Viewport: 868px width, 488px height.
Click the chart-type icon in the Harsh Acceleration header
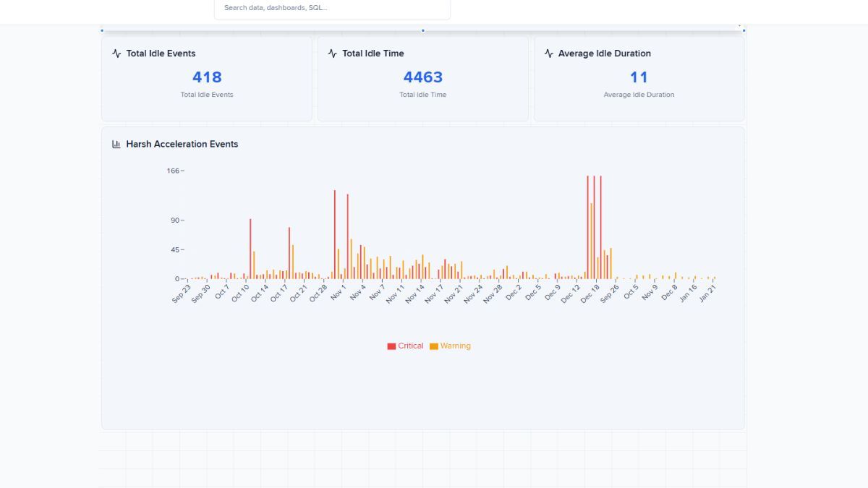pyautogui.click(x=116, y=144)
